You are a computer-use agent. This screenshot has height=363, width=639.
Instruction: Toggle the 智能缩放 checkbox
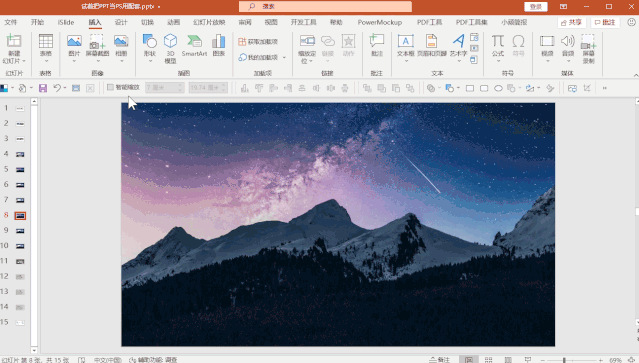[110, 87]
